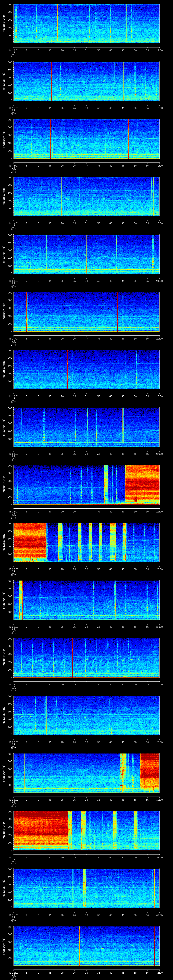Click the "16:27:00" time axis label
This screenshot has height=980, width=173.
coord(14,684)
